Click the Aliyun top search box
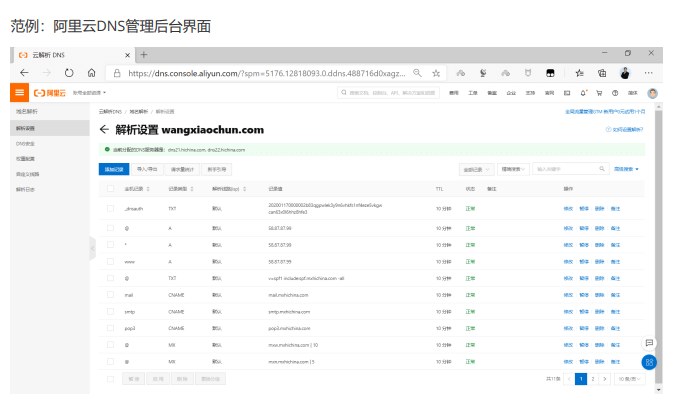 (388, 93)
